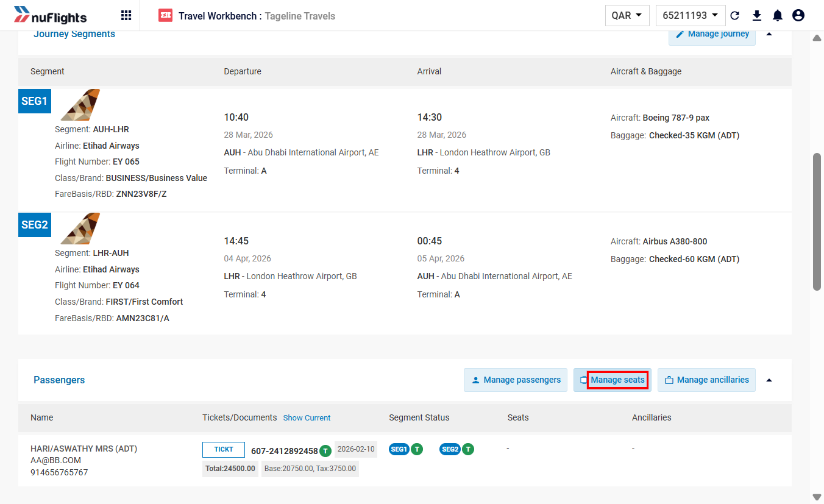Open the QAR currency dropdown
Image resolution: width=824 pixels, height=504 pixels.
coord(627,16)
